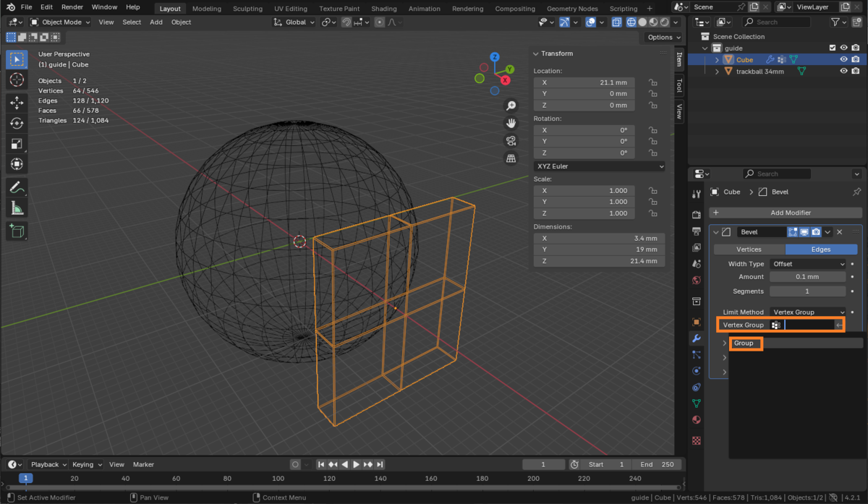
Task: Open the Object Mode dropdown
Action: [60, 22]
